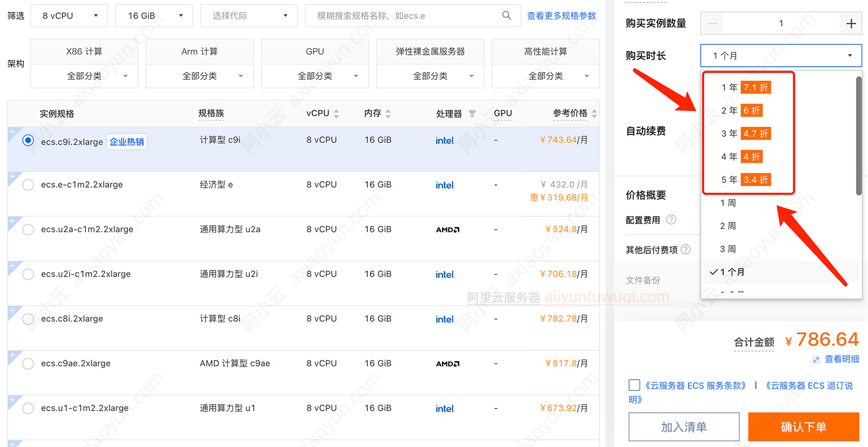Click expand icon beside 查看明细
Image resolution: width=868 pixels, height=447 pixels.
tap(816, 359)
